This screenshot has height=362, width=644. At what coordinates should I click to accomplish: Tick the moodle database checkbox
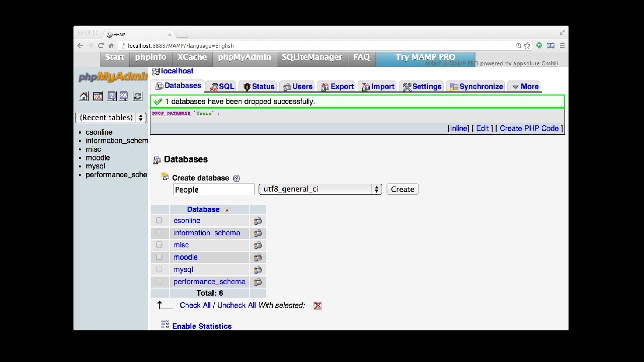[159, 257]
